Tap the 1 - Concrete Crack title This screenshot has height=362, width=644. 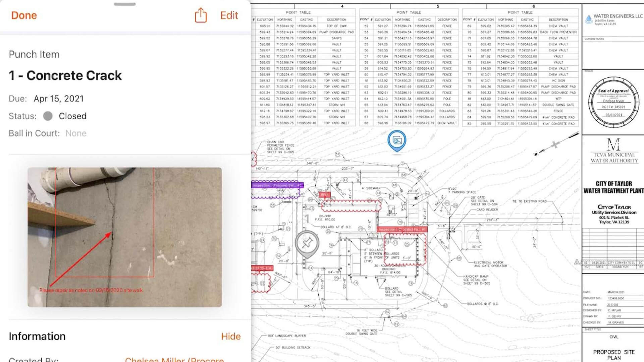coord(65,76)
